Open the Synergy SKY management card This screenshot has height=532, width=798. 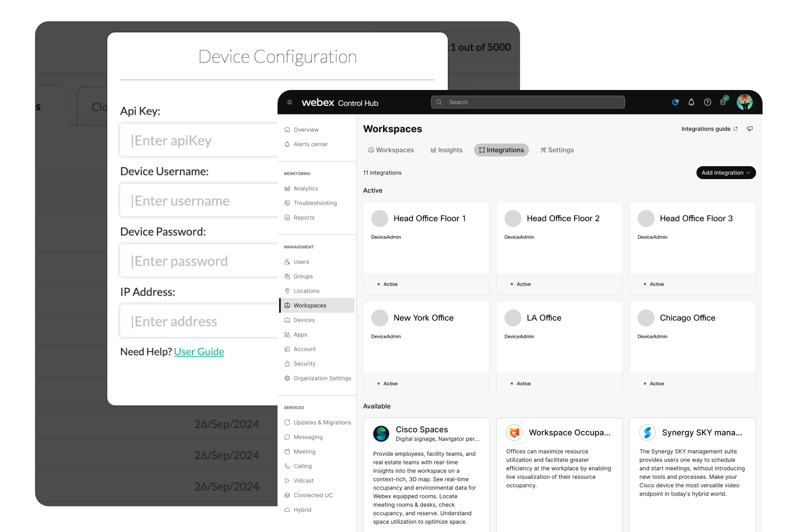click(692, 474)
